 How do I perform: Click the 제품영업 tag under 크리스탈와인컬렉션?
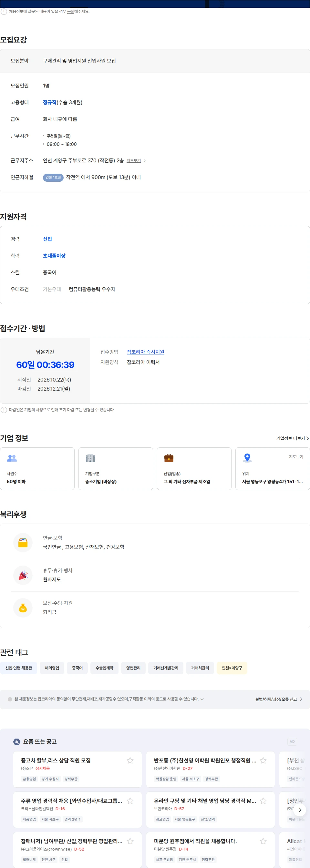(x=29, y=820)
